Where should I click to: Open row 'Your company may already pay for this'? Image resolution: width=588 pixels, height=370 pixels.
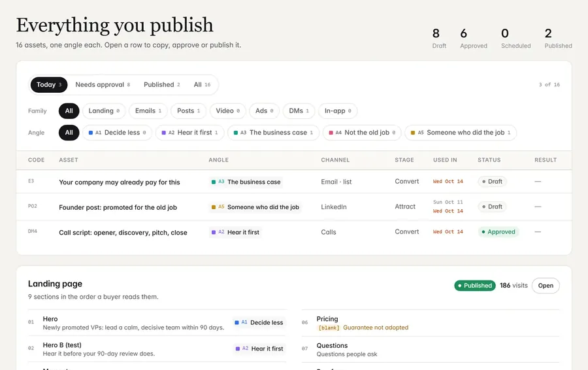294,182
